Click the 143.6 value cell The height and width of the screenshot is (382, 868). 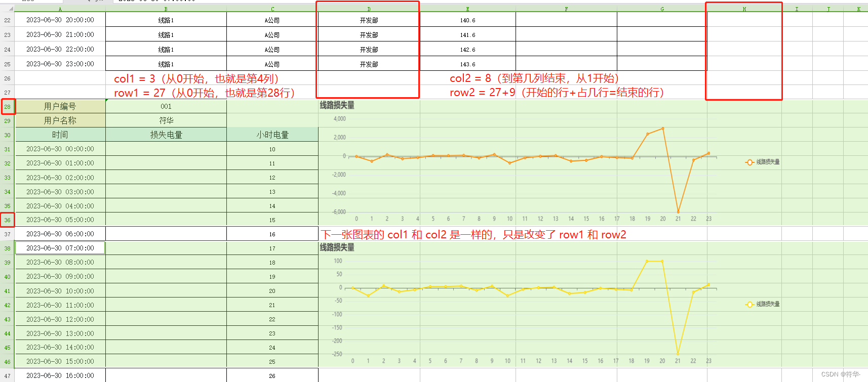point(467,64)
